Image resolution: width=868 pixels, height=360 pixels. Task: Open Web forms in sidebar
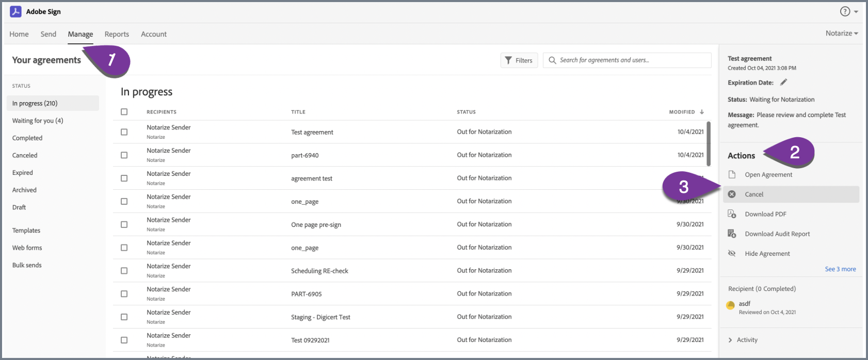[27, 248]
